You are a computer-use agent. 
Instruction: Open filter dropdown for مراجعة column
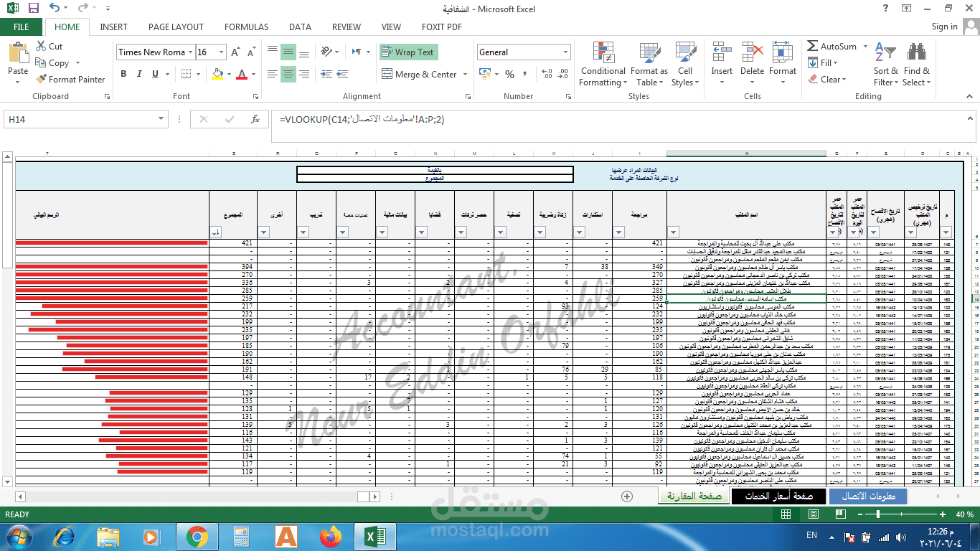(x=619, y=232)
